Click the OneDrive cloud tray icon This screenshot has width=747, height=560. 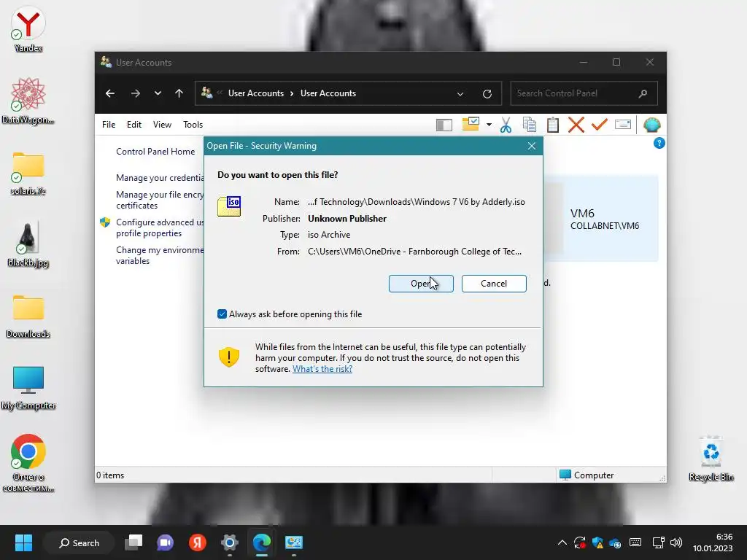coord(615,542)
